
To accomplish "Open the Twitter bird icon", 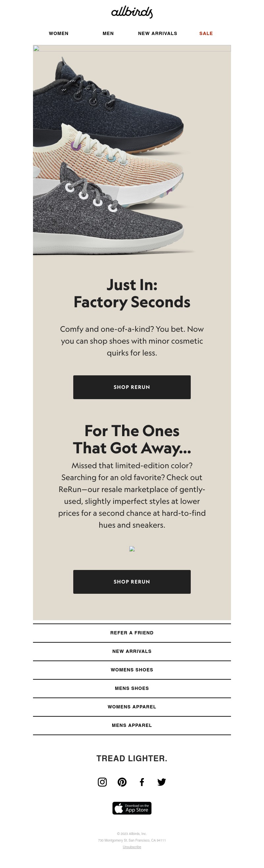I will (162, 782).
